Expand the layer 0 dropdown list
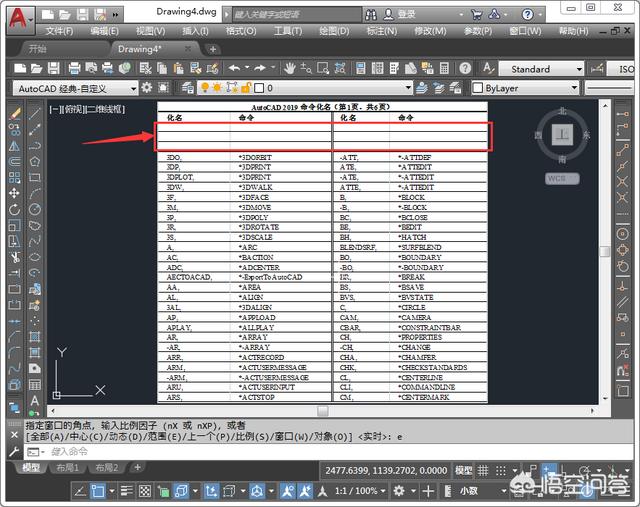640x507 pixels. pyautogui.click(x=408, y=87)
